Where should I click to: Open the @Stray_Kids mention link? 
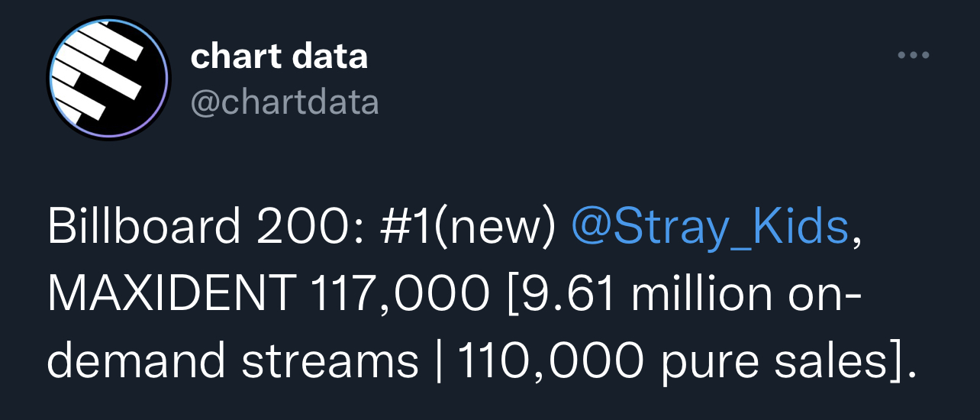(x=710, y=228)
